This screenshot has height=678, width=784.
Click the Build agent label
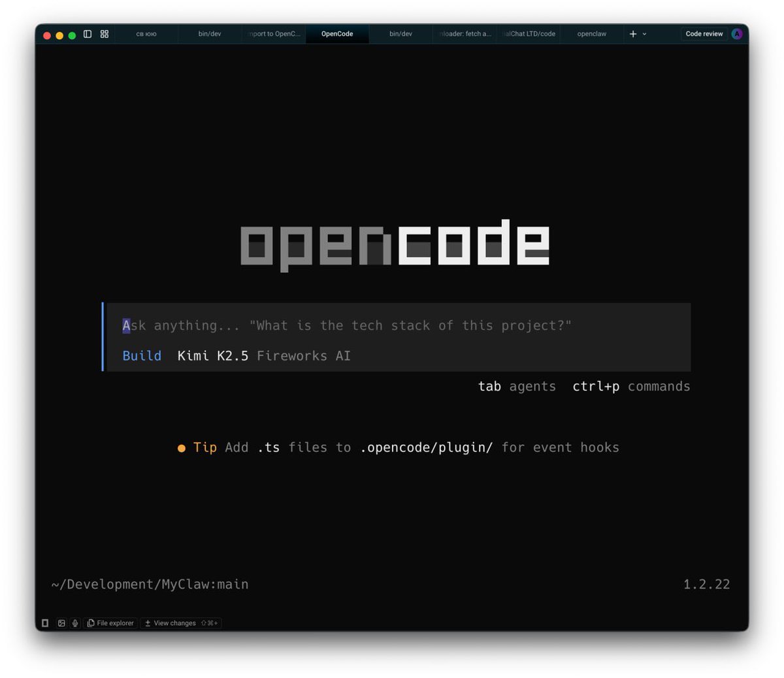pyautogui.click(x=142, y=356)
